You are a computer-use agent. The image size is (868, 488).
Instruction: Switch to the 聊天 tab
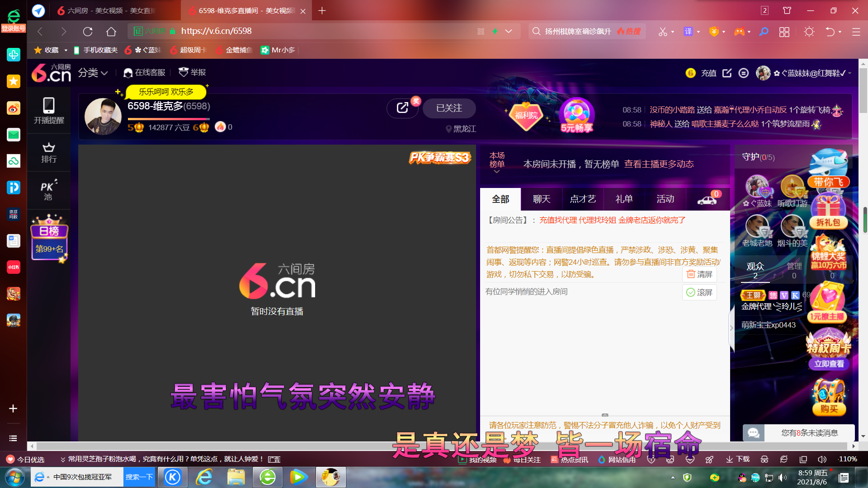pyautogui.click(x=542, y=199)
